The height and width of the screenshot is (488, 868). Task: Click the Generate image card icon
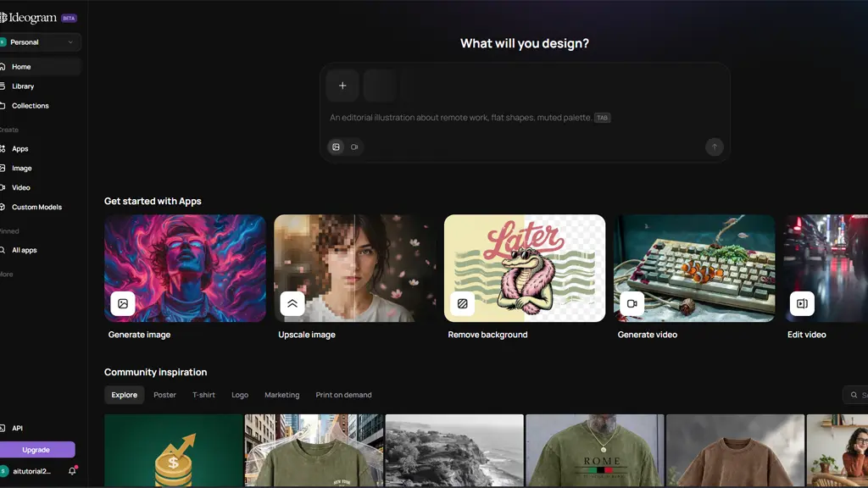[x=123, y=304]
